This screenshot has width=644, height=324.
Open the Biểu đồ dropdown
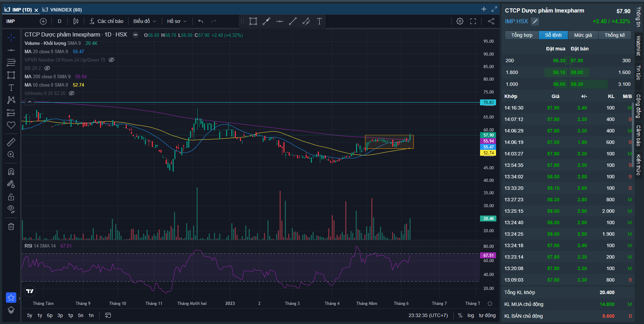(x=145, y=21)
